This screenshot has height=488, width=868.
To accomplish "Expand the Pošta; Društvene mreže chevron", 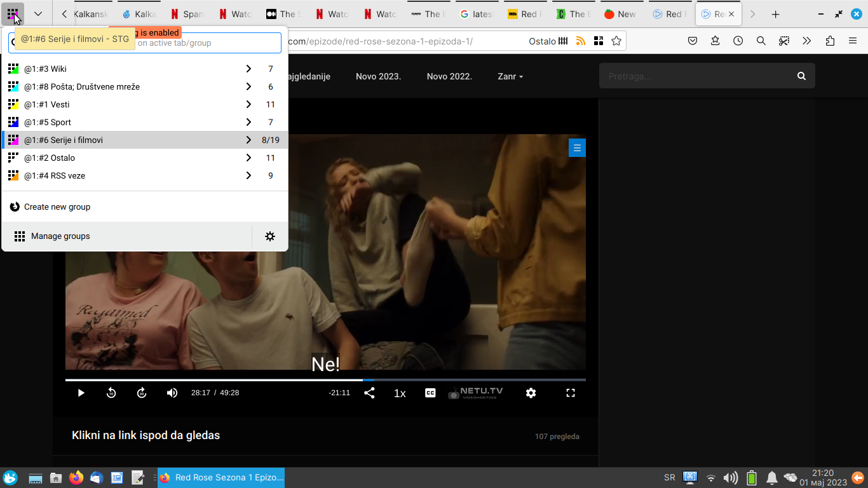I will 248,86.
